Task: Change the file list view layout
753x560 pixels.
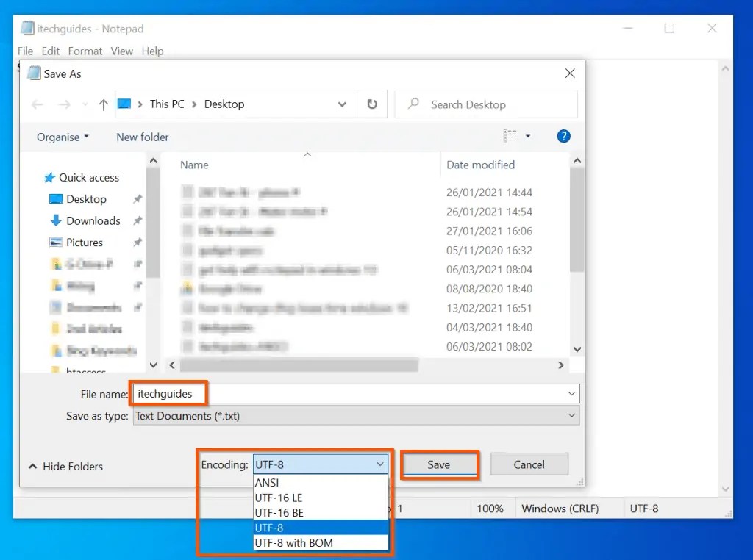Action: [510, 136]
